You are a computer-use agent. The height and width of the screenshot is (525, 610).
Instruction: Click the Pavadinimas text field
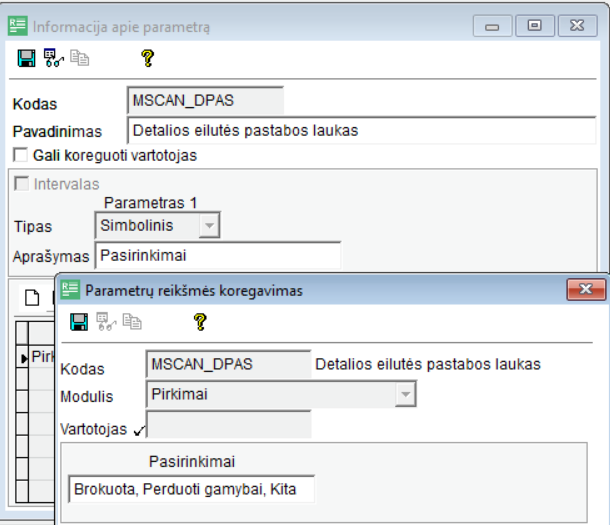364,130
